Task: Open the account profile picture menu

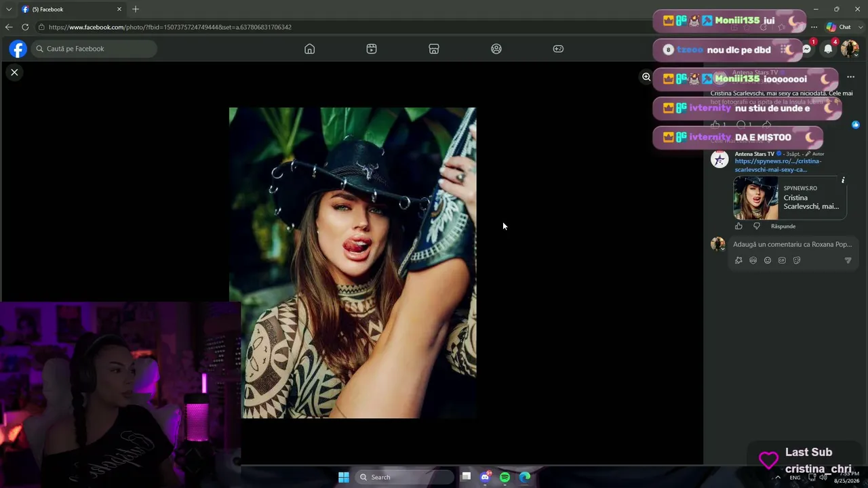Action: click(850, 49)
